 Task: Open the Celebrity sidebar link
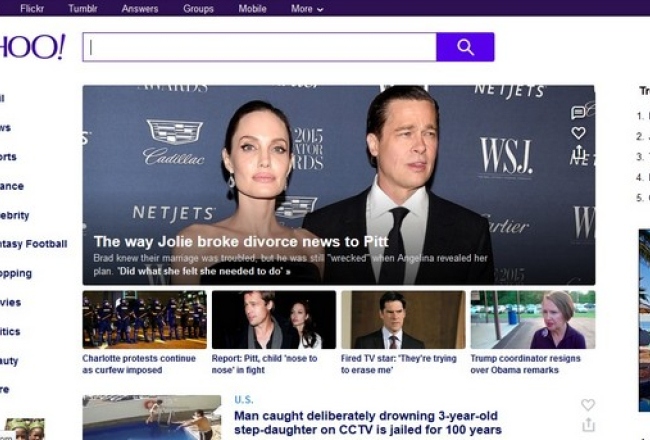[x=15, y=215]
